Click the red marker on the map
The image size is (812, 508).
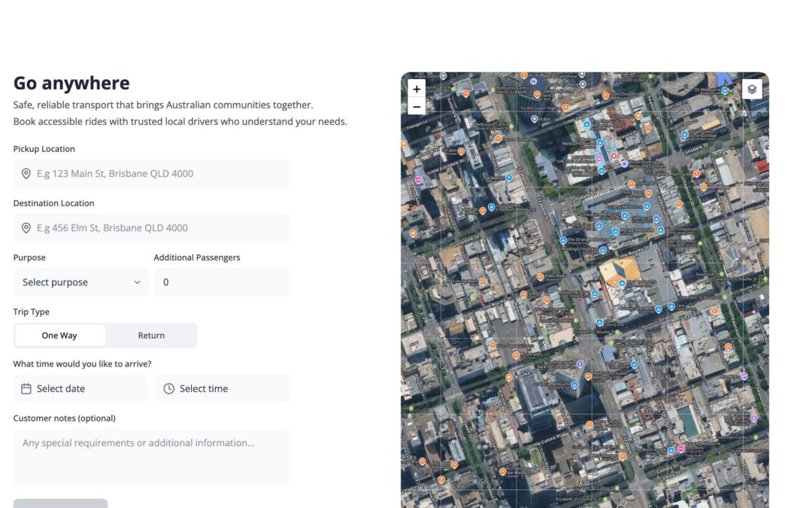(614, 156)
